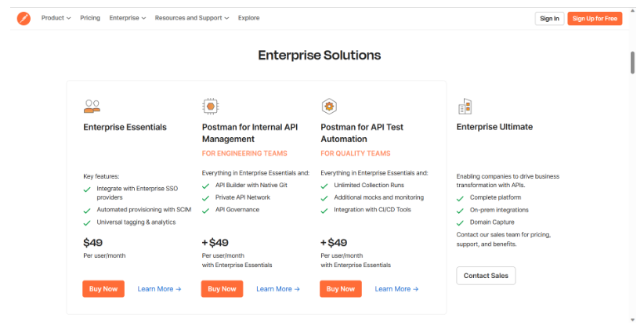Expand the Enterprise navigation dropdown

coord(128,18)
